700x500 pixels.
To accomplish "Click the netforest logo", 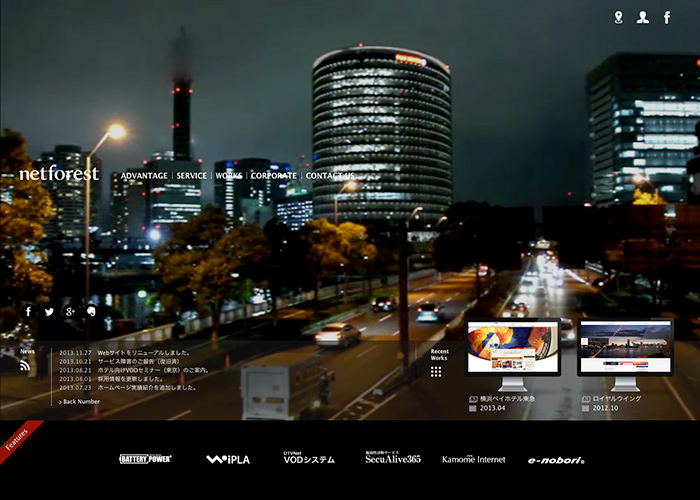I will [59, 173].
